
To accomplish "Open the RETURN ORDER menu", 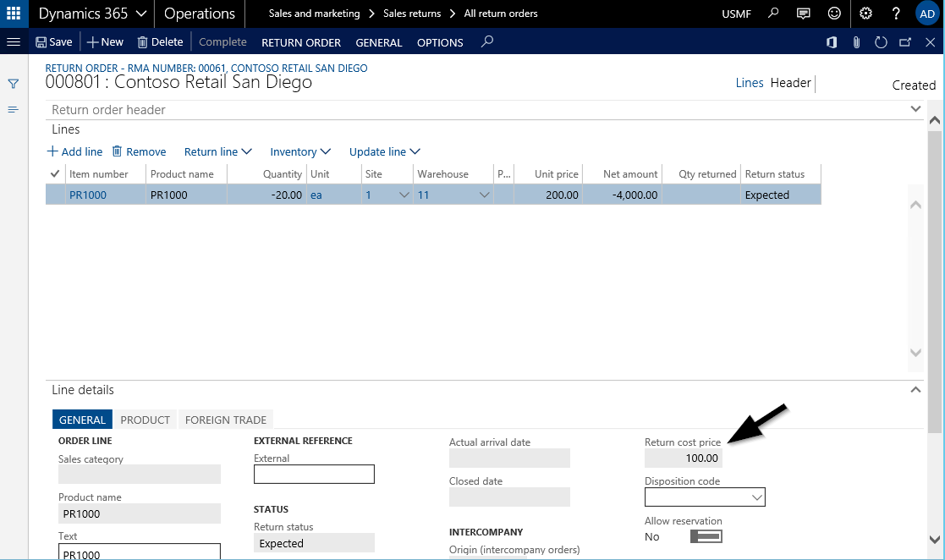I will click(300, 42).
